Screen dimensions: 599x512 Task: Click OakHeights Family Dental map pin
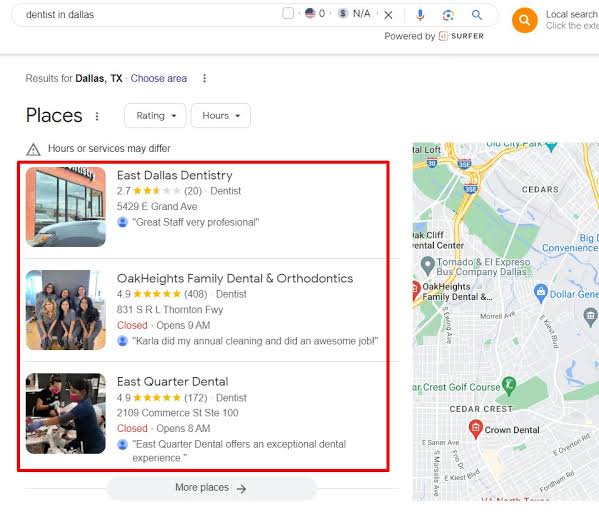coord(416,290)
